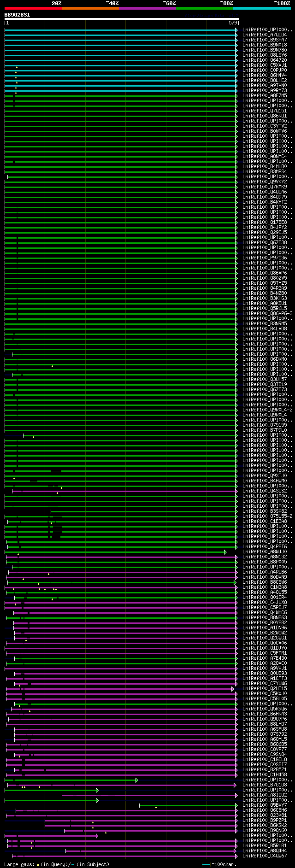The width and height of the screenshot is (295, 868).
Task: Open hit UniRef100_C5XVJ1
Action: (265, 65)
